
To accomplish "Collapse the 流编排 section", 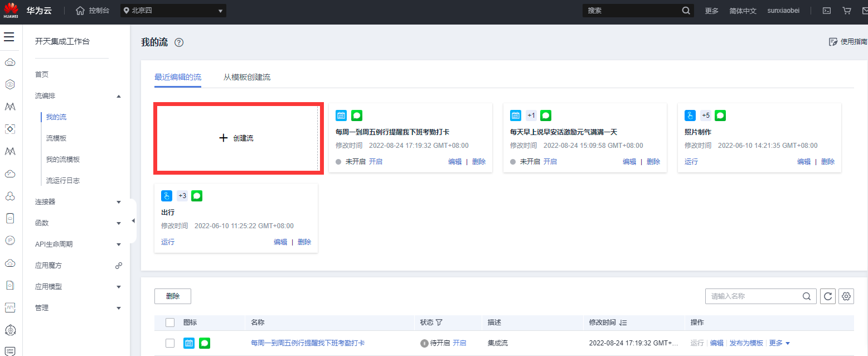I will click(x=118, y=96).
